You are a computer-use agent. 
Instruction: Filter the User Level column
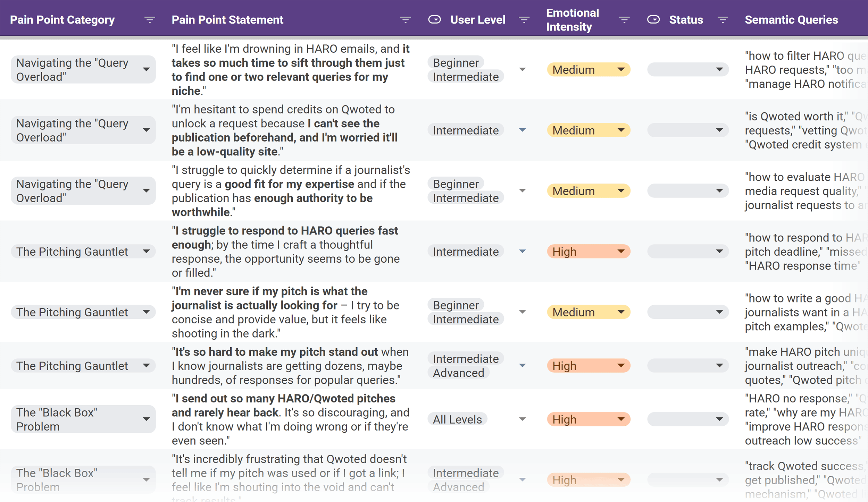tap(524, 20)
